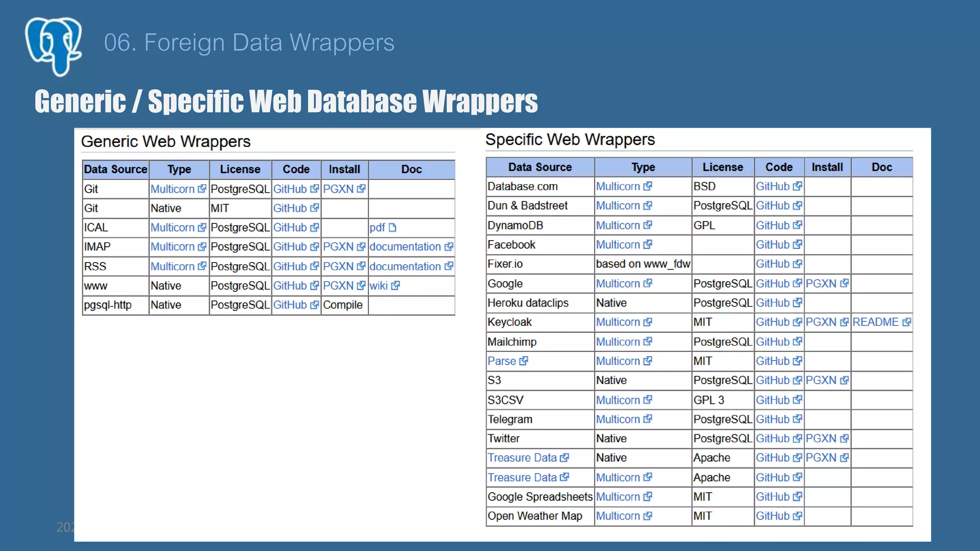Open Multicorn link for Open Weather Map
980x551 pixels.
coord(624,516)
